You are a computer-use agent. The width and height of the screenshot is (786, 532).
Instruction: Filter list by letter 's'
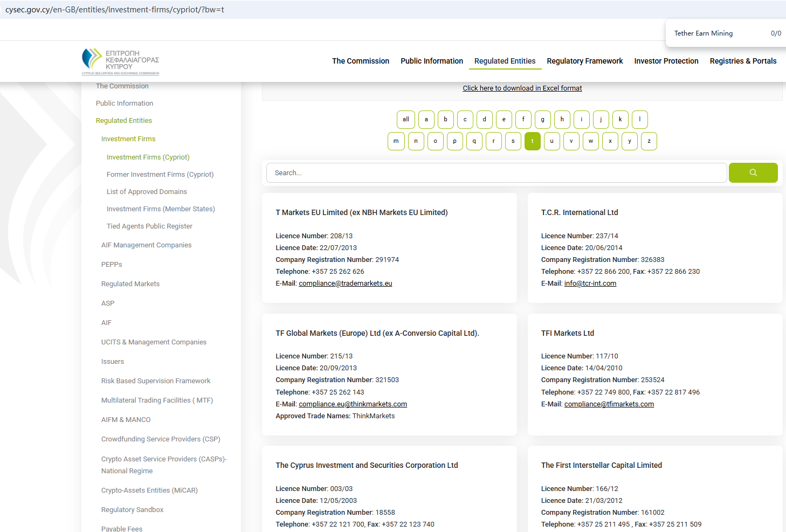click(513, 141)
